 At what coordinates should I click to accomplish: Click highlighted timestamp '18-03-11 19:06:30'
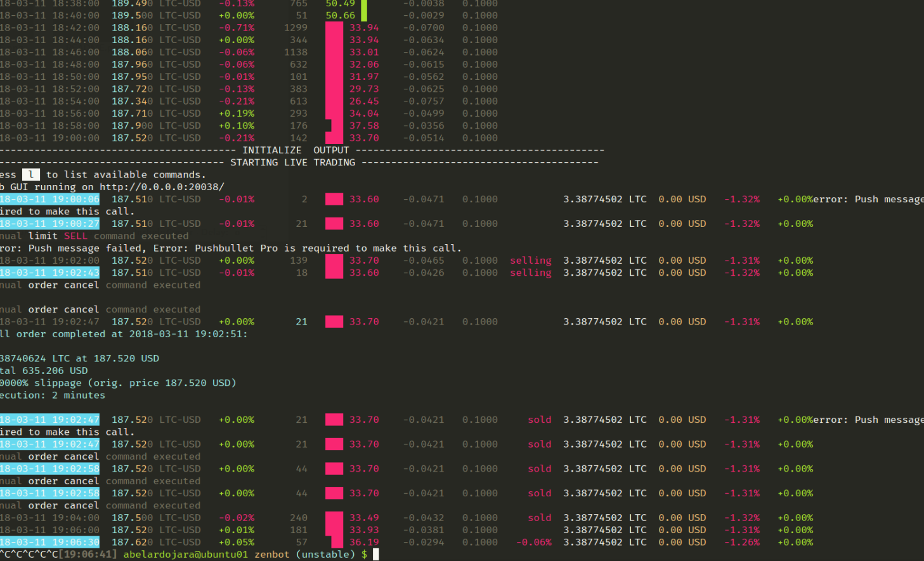click(49, 543)
